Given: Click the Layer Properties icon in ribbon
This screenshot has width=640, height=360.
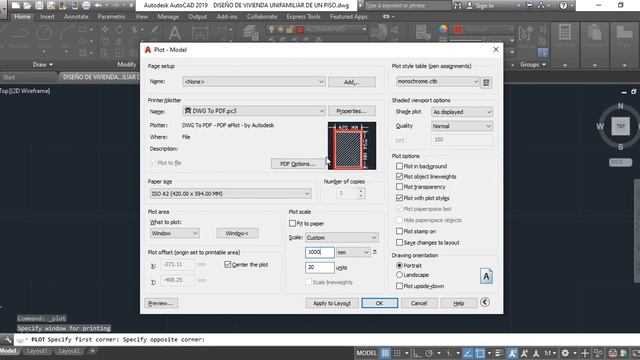Looking at the screenshot, I should click(x=250, y=33).
